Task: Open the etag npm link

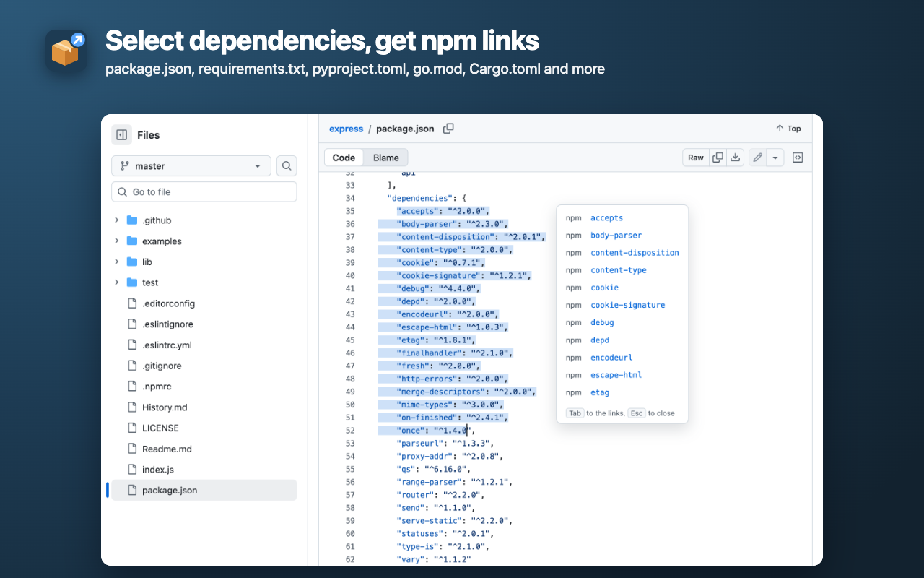Action: point(600,392)
